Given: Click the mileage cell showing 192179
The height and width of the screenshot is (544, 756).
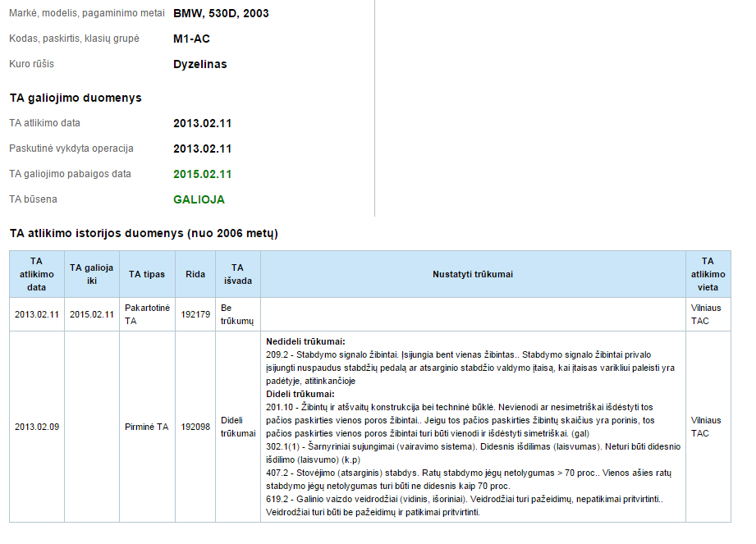Looking at the screenshot, I should tap(195, 314).
